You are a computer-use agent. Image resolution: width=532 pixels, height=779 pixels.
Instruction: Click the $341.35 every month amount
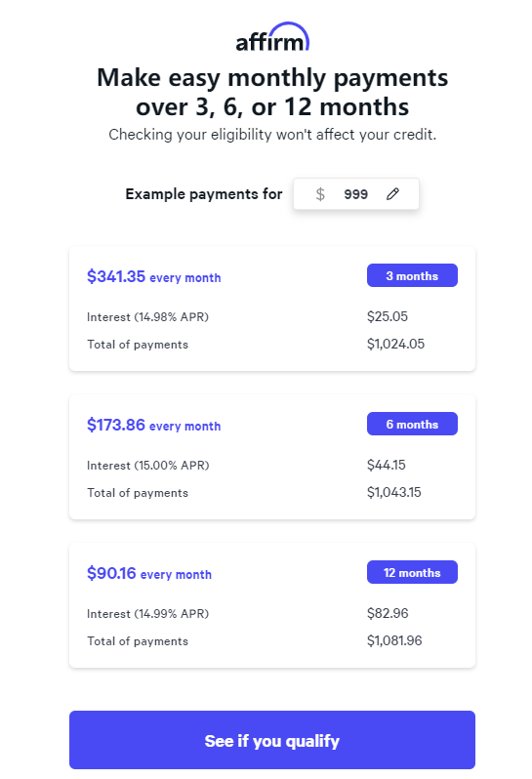[x=153, y=276]
